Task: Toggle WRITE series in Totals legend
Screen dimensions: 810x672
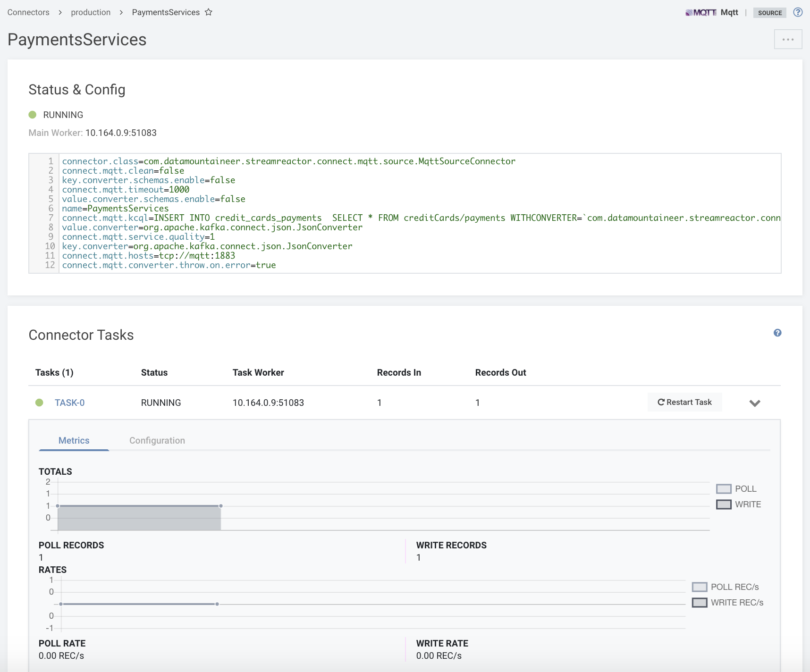Action: pos(739,504)
